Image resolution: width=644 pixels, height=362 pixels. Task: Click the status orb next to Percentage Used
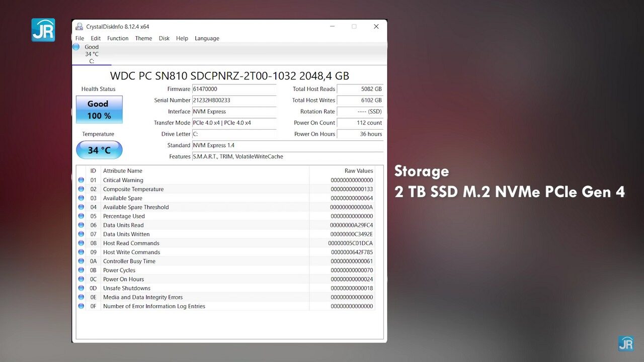pos(81,216)
